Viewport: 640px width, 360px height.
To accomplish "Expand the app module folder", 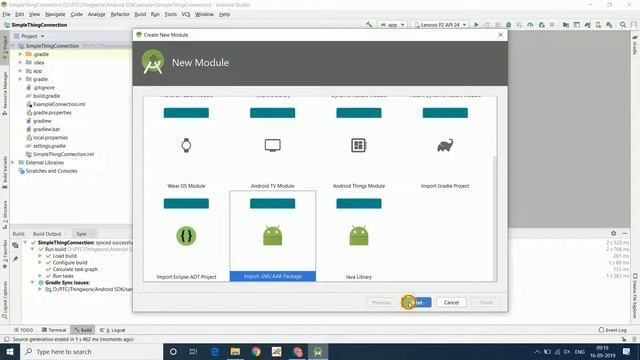I will tap(20, 71).
